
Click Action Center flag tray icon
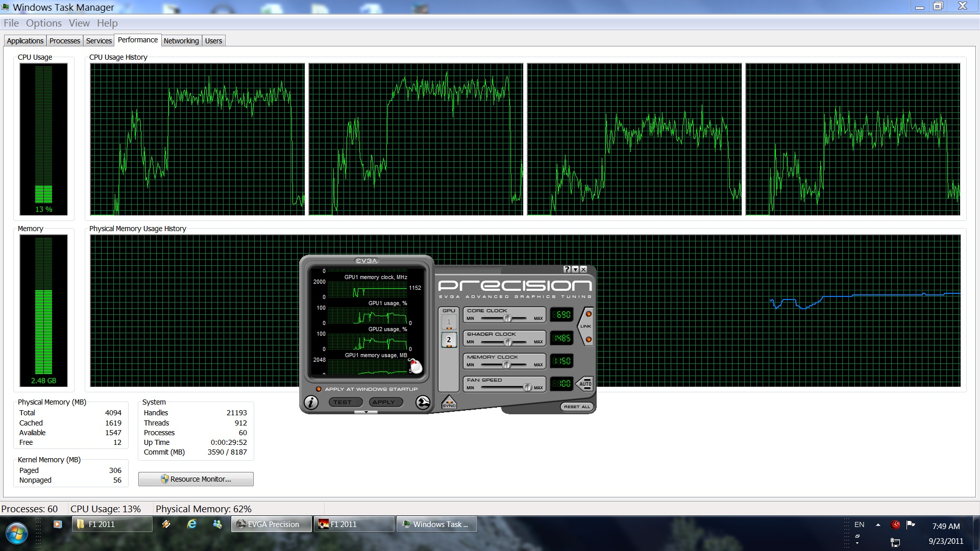click(x=911, y=524)
